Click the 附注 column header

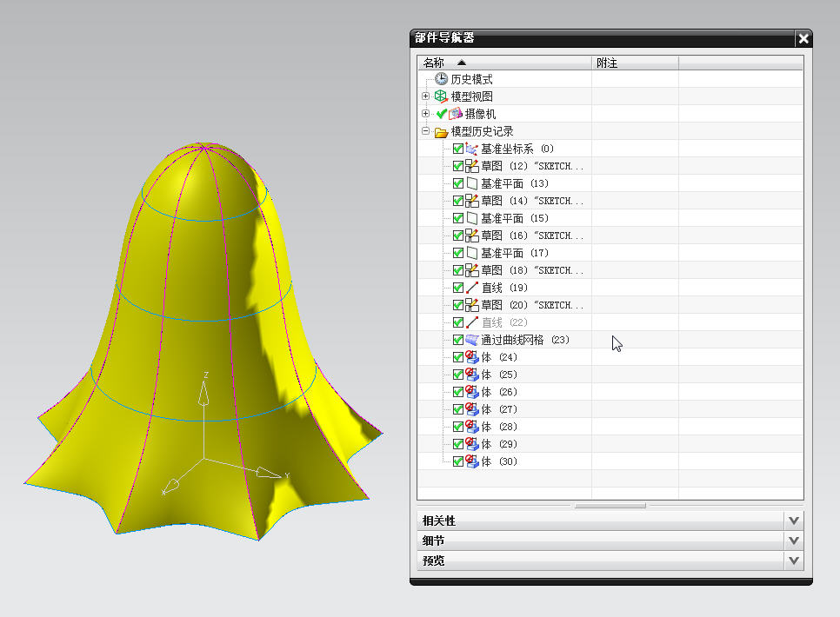pyautogui.click(x=635, y=63)
